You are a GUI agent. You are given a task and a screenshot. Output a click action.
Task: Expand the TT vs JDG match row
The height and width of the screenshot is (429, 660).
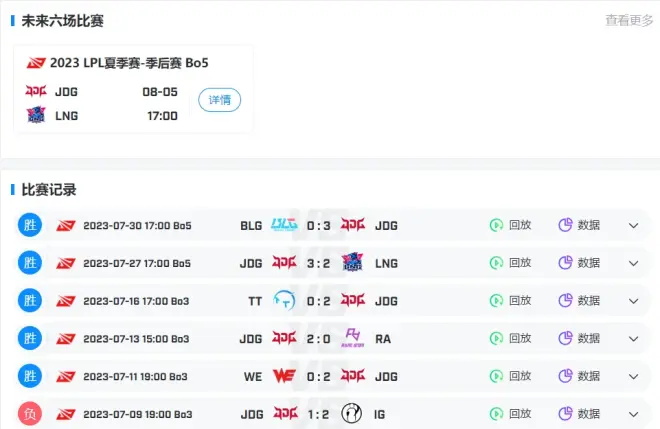633,300
